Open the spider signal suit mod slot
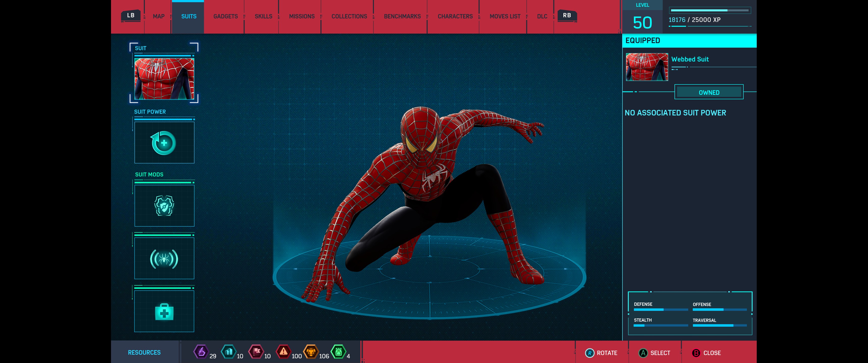The width and height of the screenshot is (868, 363). (164, 259)
